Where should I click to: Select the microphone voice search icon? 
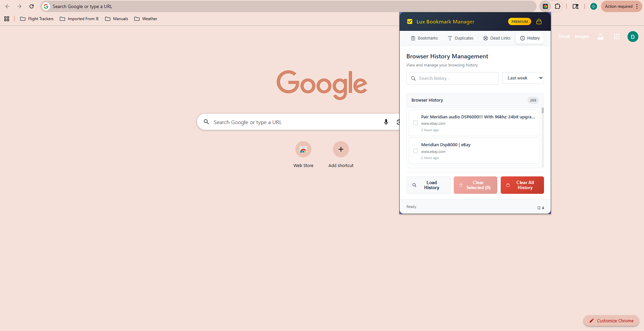pyautogui.click(x=386, y=122)
